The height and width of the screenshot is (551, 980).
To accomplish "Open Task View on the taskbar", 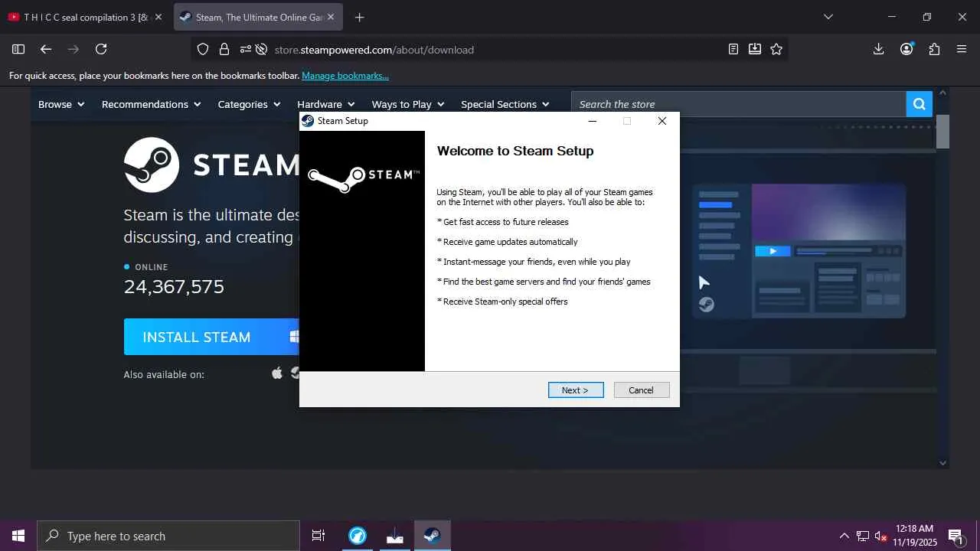I will 318,536.
